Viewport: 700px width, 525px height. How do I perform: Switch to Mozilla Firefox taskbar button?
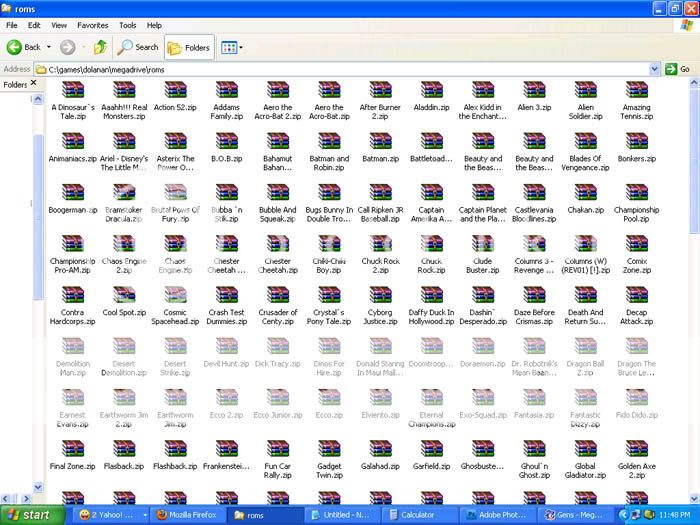tap(188, 515)
